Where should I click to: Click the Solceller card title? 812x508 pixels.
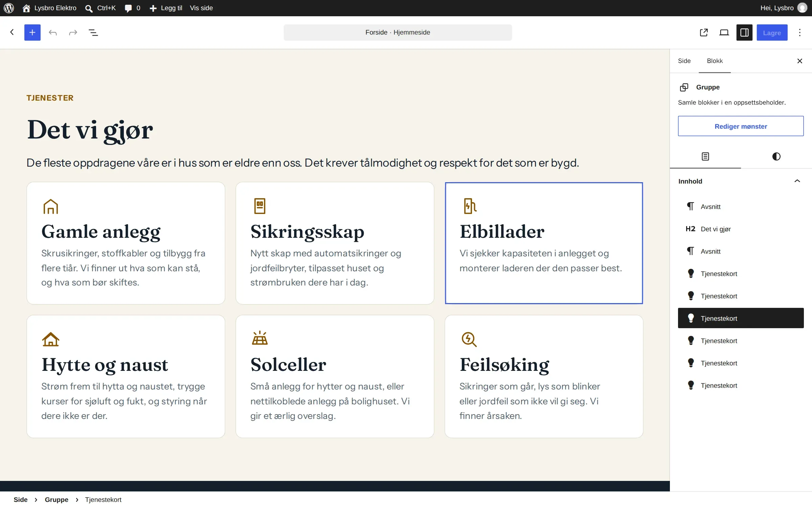[x=288, y=365]
